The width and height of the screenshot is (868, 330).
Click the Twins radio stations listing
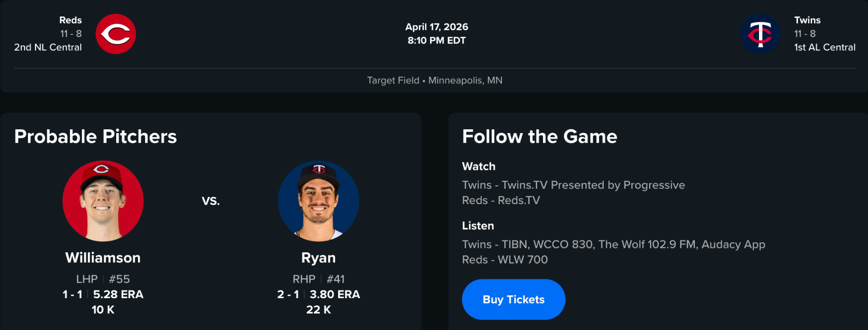(613, 245)
